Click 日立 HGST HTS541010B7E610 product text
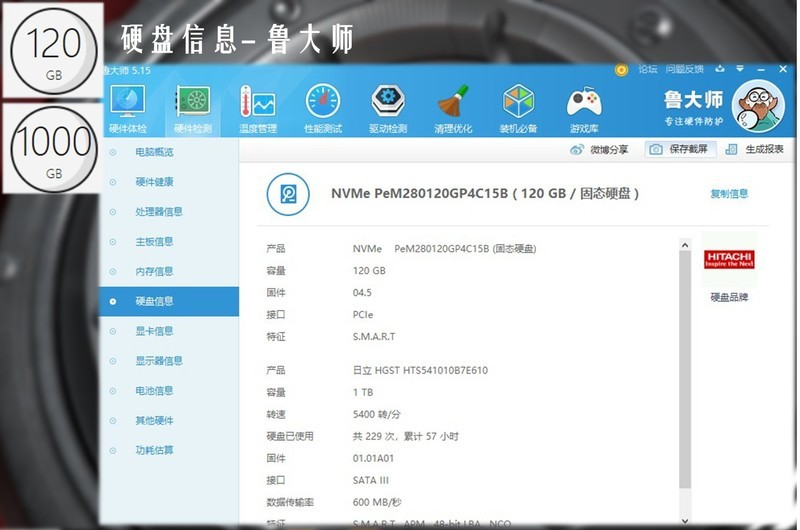This screenshot has height=530, width=800. coord(420,370)
